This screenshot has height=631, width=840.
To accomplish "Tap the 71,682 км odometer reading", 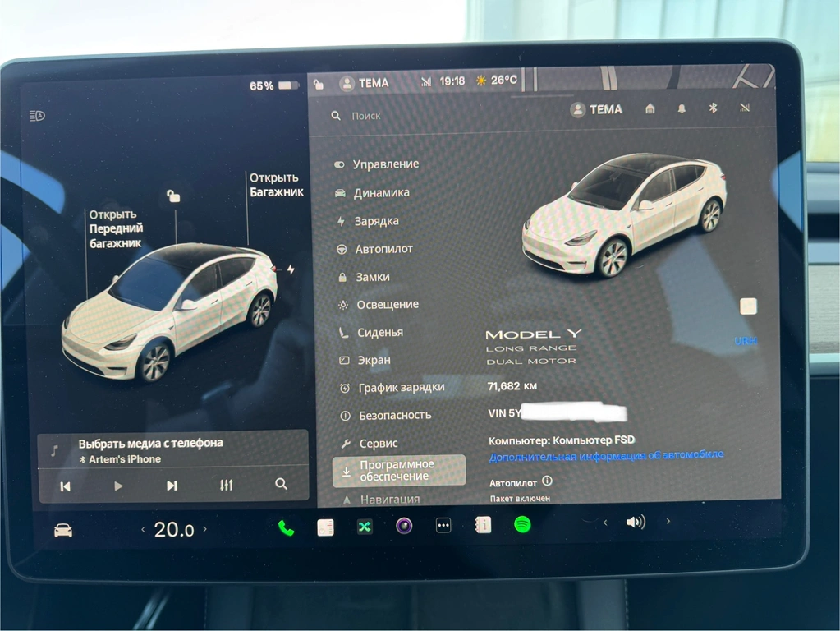I will click(x=512, y=386).
